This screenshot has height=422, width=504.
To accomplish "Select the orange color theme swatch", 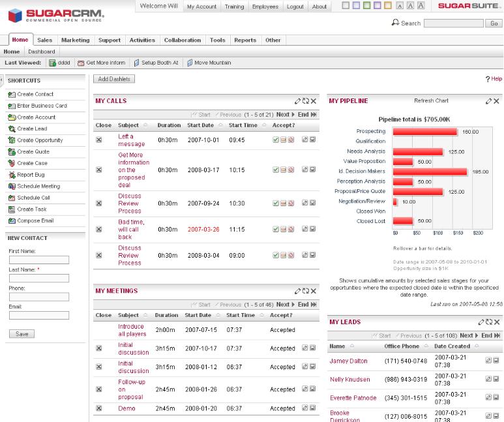I will pyautogui.click(x=388, y=5).
